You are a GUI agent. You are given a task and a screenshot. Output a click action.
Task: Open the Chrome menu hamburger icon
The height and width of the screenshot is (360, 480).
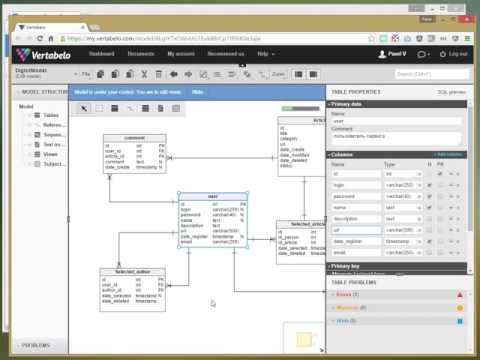pos(468,39)
